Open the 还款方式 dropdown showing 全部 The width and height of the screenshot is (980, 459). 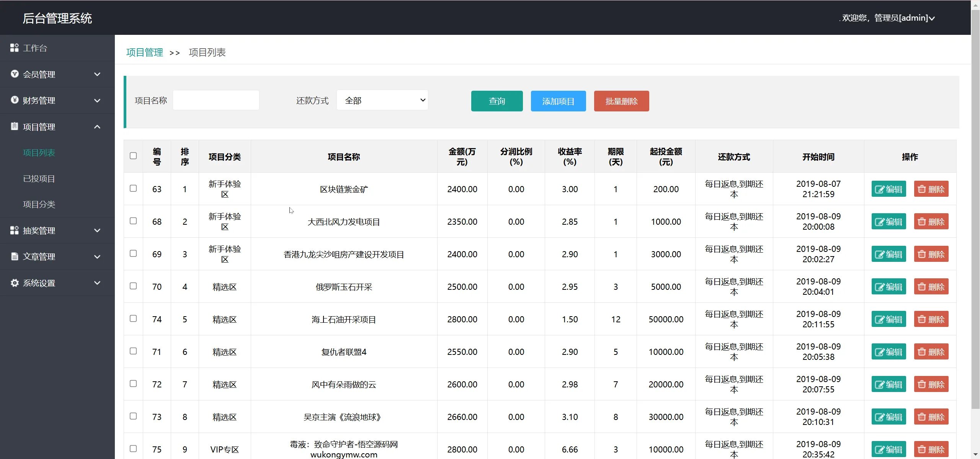click(382, 100)
